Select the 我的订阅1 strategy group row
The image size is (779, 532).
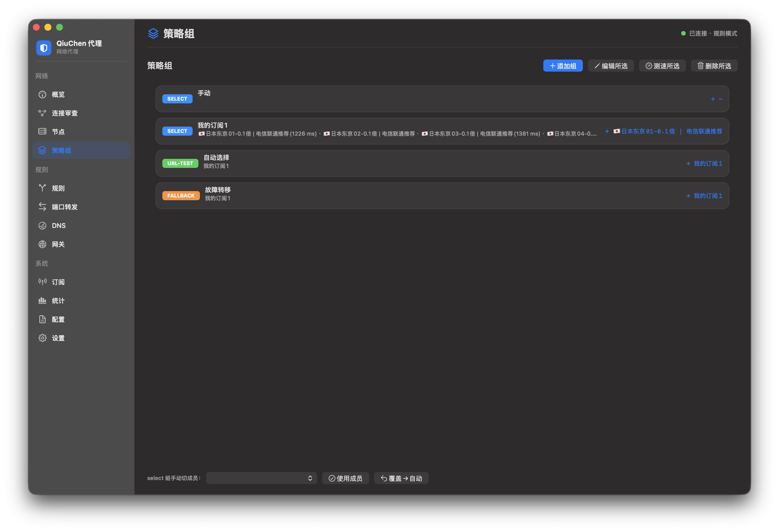click(442, 131)
